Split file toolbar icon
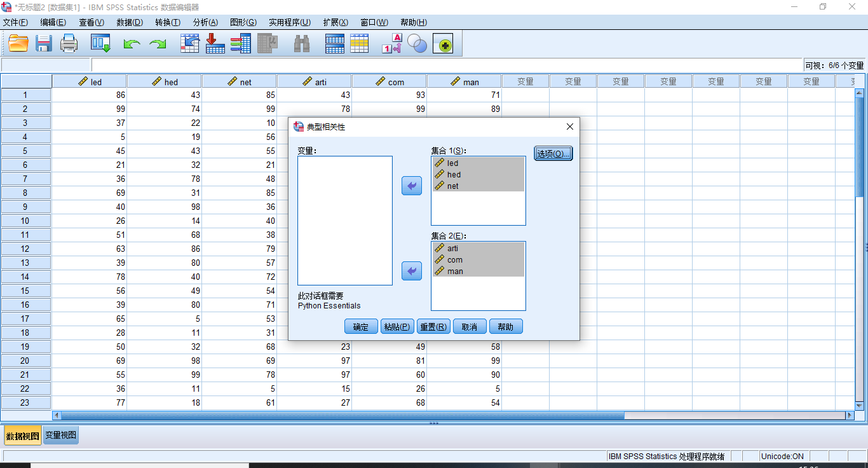Screen dimensions: 868x468 click(335, 44)
